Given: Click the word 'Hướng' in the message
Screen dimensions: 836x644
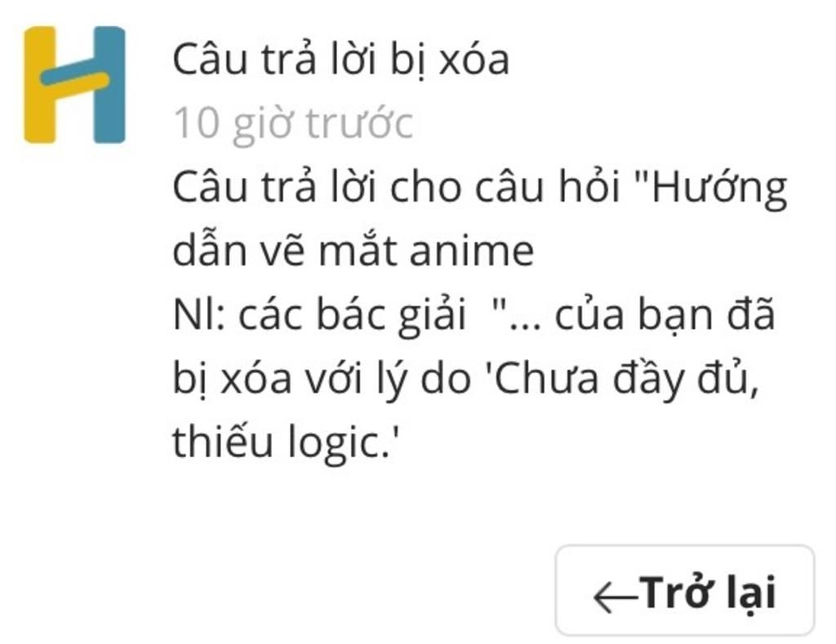Looking at the screenshot, I should click(x=720, y=189).
